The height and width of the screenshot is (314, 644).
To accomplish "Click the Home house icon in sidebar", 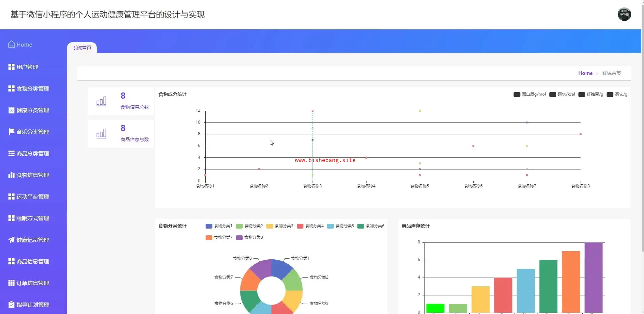I will click(x=11, y=45).
